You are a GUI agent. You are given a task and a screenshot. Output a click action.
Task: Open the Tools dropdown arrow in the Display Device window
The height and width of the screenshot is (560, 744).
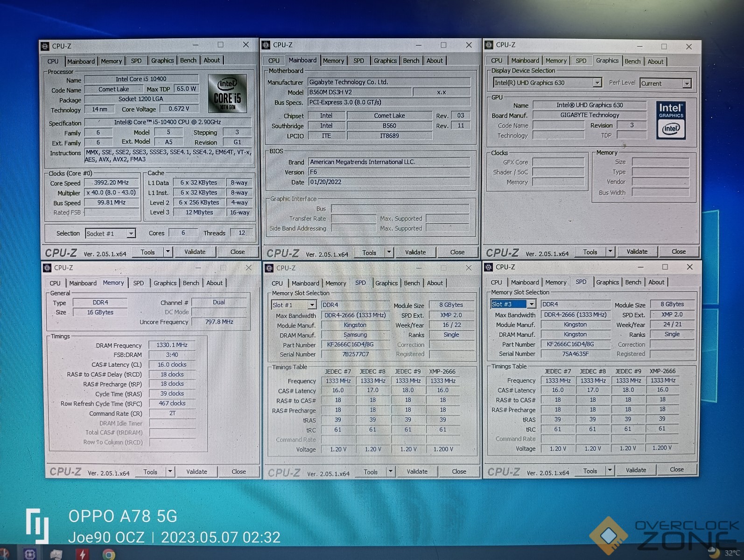[610, 252]
